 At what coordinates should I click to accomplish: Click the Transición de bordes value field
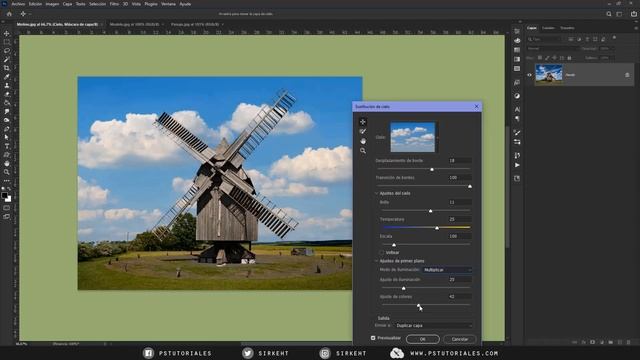(x=460, y=178)
